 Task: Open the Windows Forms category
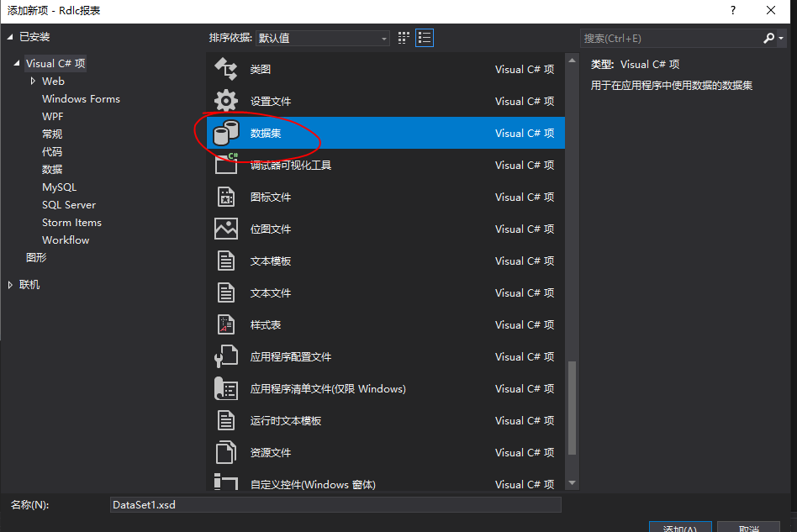pyautogui.click(x=81, y=98)
